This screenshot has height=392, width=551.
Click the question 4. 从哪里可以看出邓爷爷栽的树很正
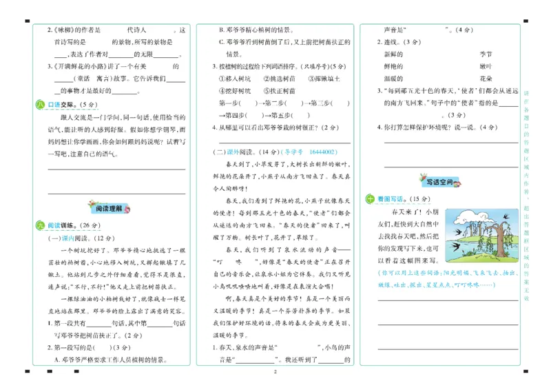pos(275,127)
